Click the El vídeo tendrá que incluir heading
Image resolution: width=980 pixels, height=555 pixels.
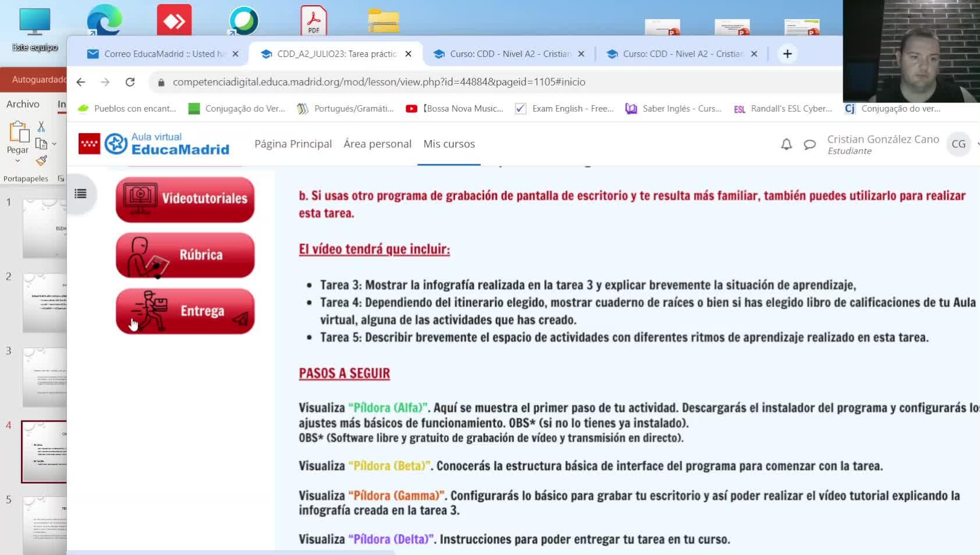(x=374, y=250)
